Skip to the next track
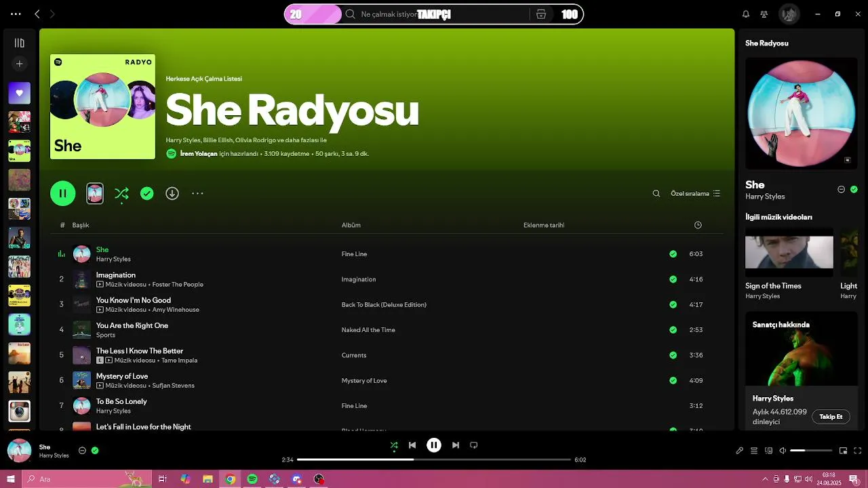Viewport: 868px width, 488px height. (x=456, y=445)
